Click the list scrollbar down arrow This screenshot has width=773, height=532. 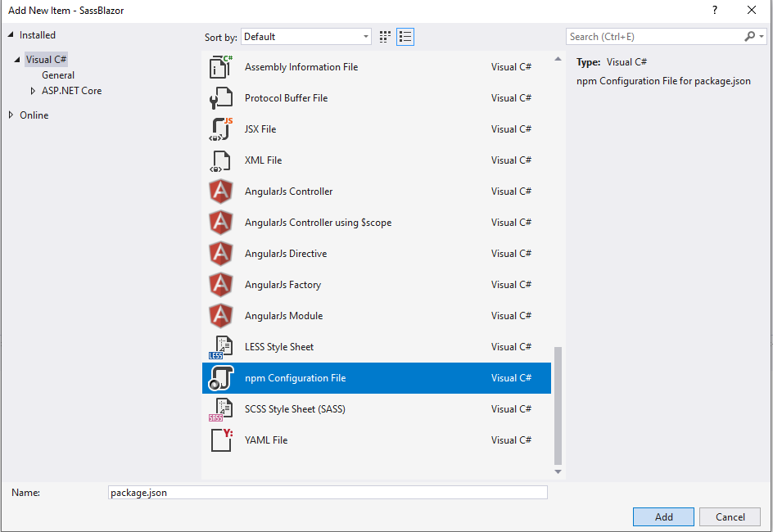coord(558,471)
